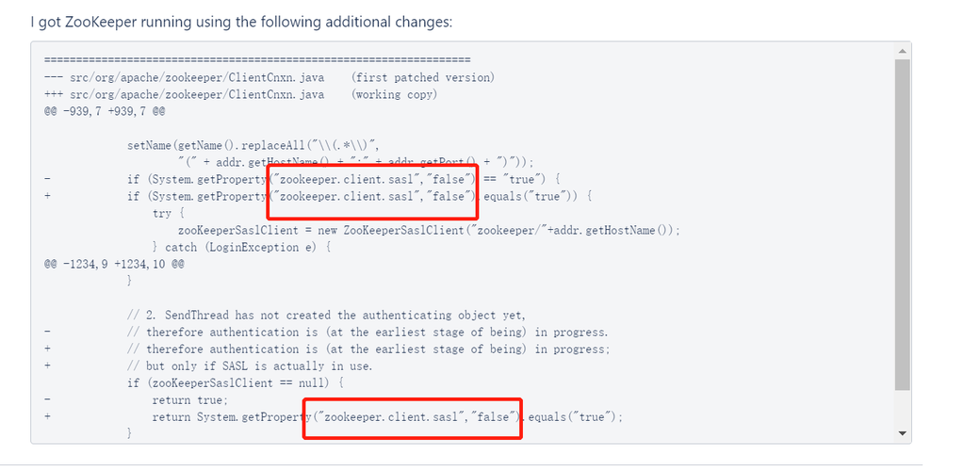The width and height of the screenshot is (980, 471).
Task: Click the scrollbar up arrow in code block
Action: click(x=902, y=51)
